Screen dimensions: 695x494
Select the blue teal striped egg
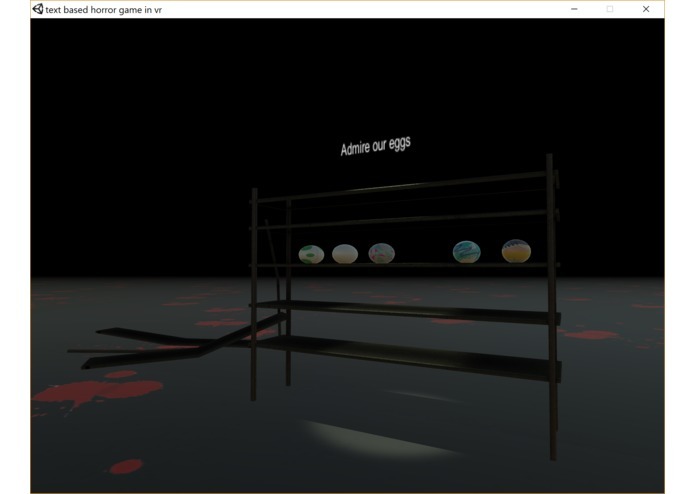point(467,252)
